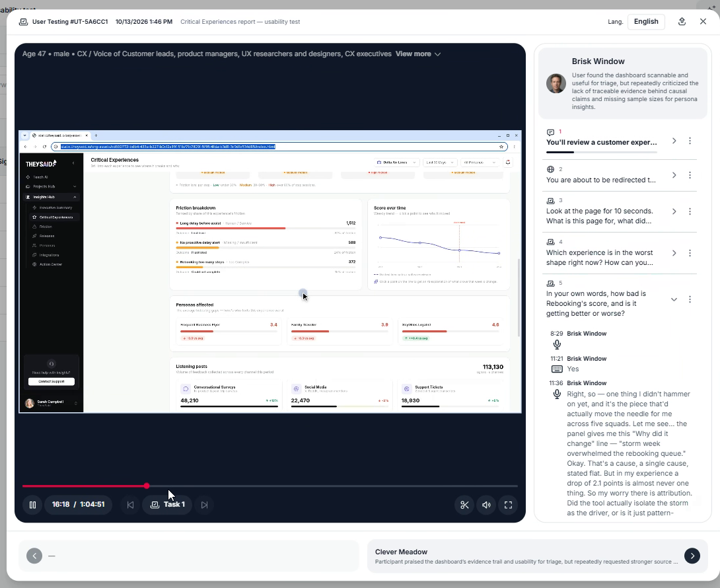Open the English language selector

pos(646,22)
